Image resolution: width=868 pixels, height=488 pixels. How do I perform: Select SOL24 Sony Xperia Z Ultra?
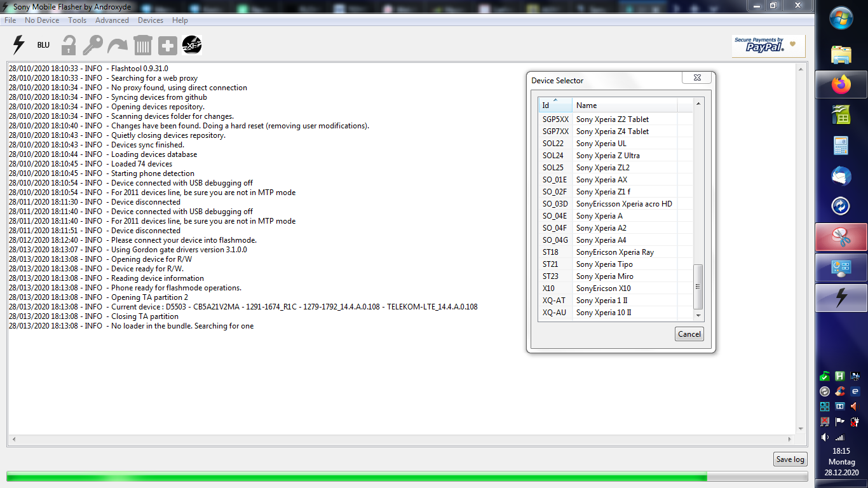click(616, 155)
